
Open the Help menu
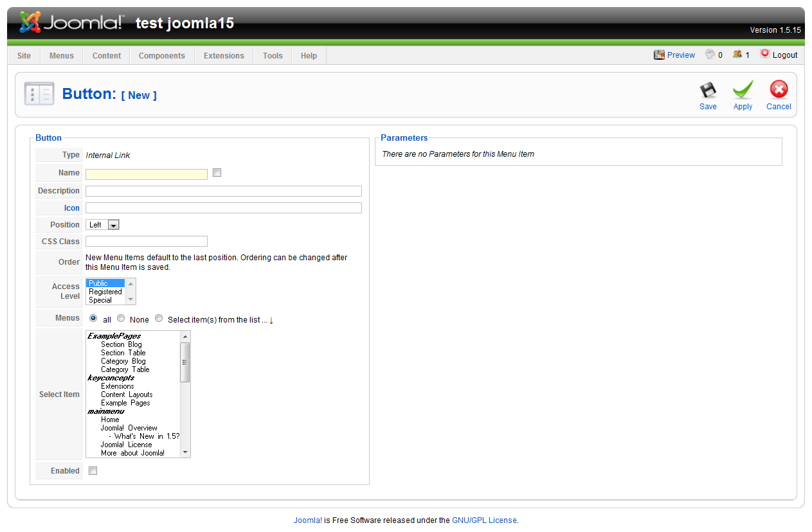pyautogui.click(x=309, y=56)
